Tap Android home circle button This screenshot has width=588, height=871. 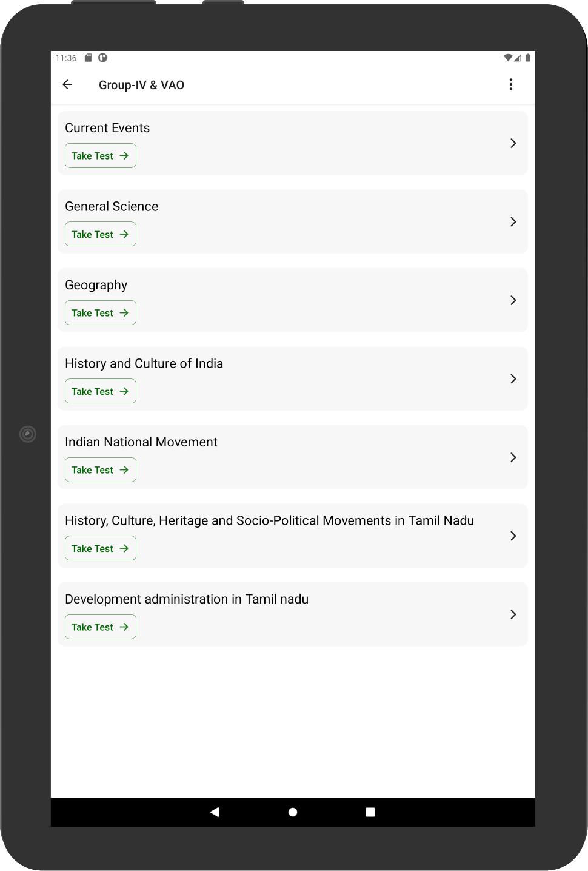(293, 812)
